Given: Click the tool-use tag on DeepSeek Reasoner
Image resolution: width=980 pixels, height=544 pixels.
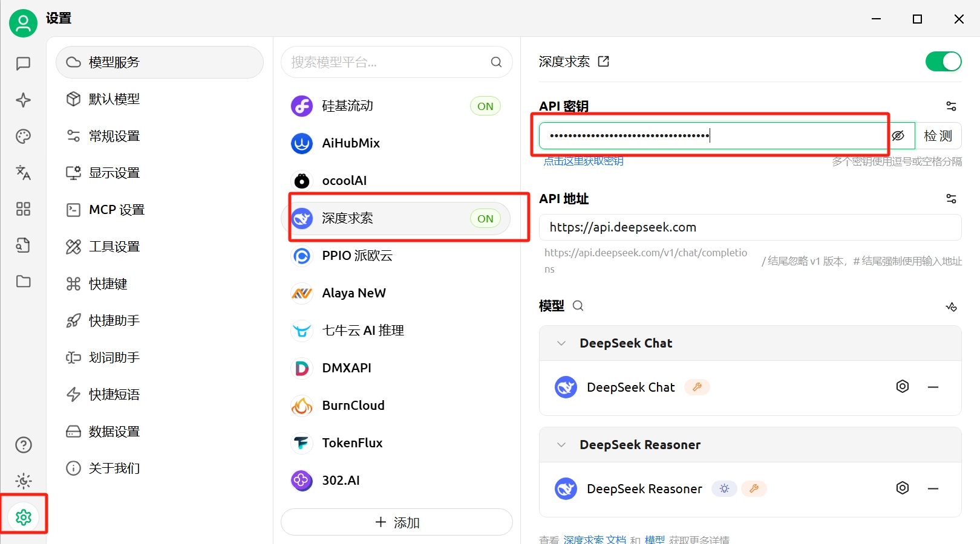Looking at the screenshot, I should [754, 488].
